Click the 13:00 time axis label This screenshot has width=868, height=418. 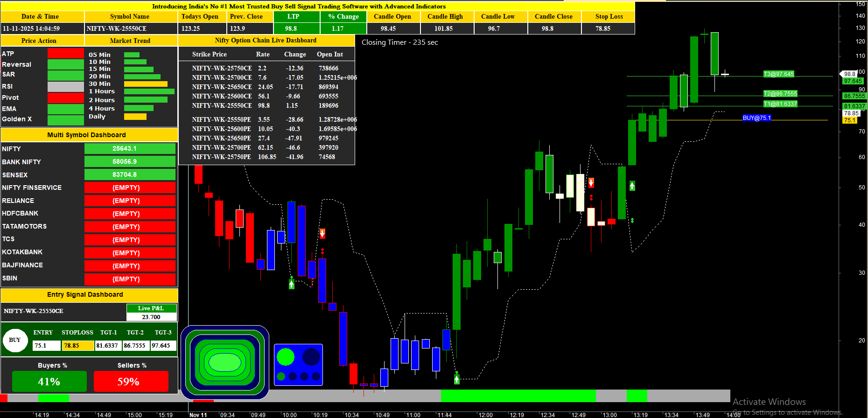click(x=609, y=415)
